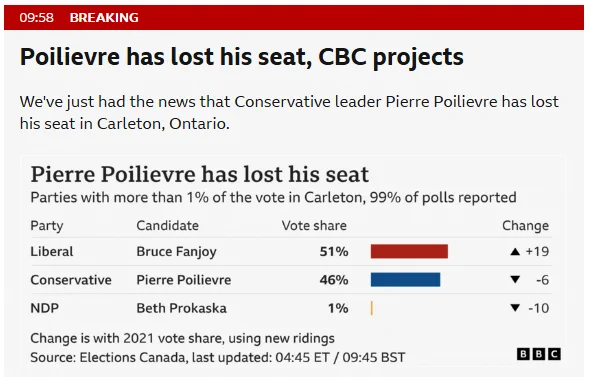Click the up arrow beside +19

515,252
